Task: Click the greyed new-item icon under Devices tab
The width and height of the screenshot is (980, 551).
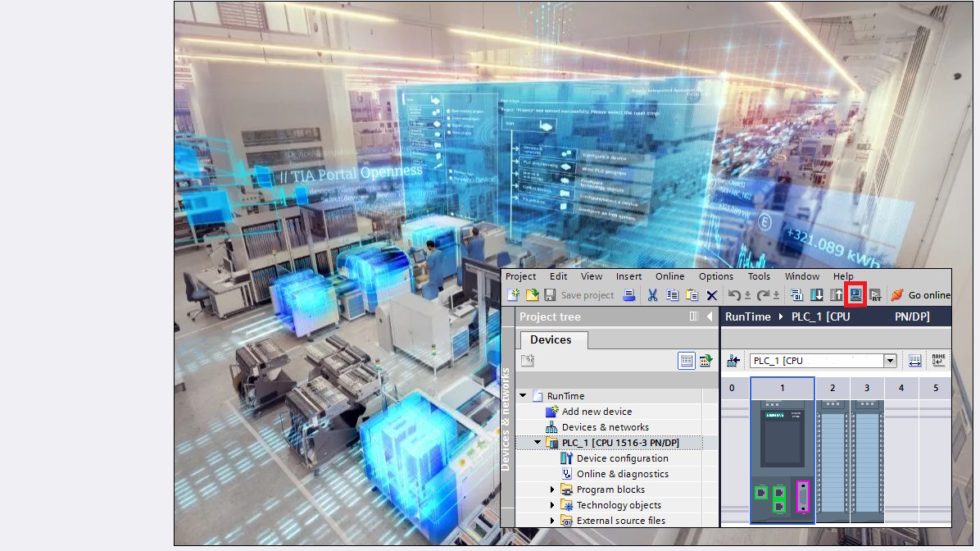Action: point(529,360)
